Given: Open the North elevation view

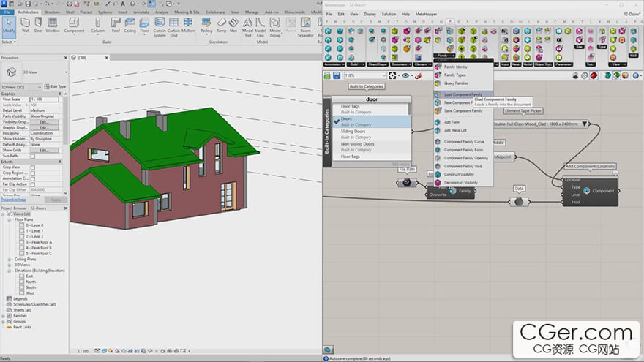Looking at the screenshot, I should pyautogui.click(x=31, y=282).
